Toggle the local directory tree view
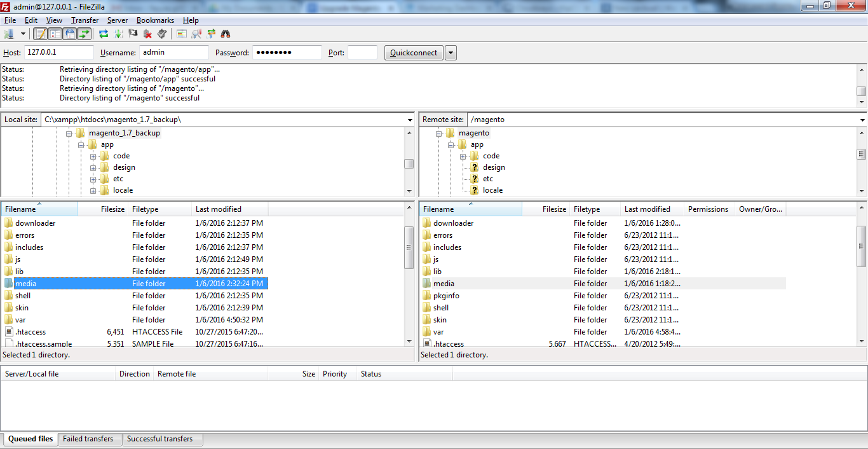The image size is (868, 449). (x=55, y=34)
